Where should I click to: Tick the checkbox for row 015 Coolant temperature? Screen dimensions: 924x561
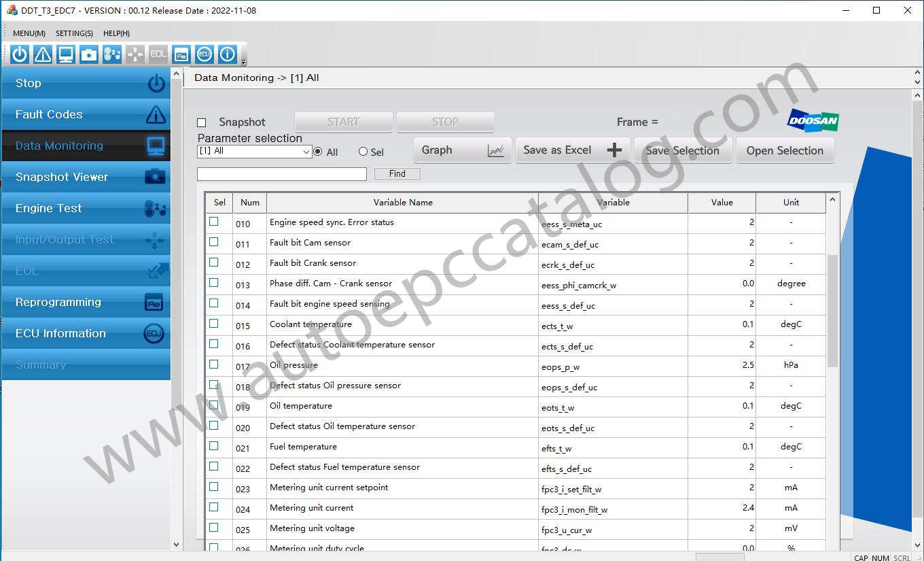click(214, 324)
